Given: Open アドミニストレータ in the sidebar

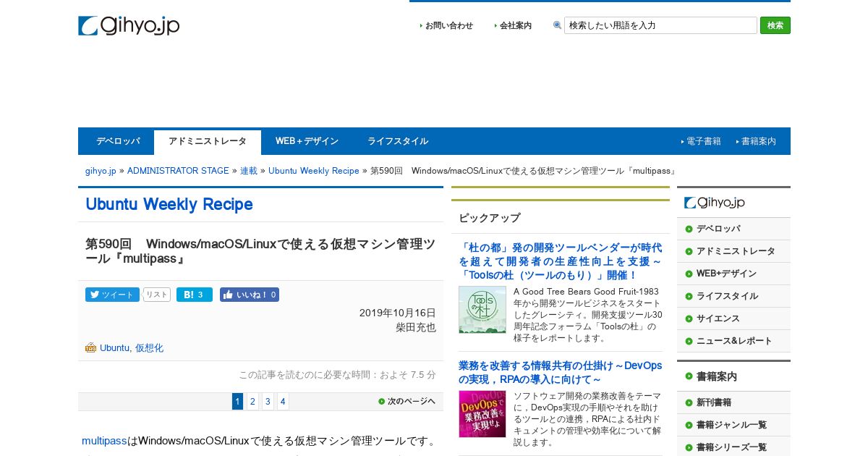Looking at the screenshot, I should pos(733,251).
